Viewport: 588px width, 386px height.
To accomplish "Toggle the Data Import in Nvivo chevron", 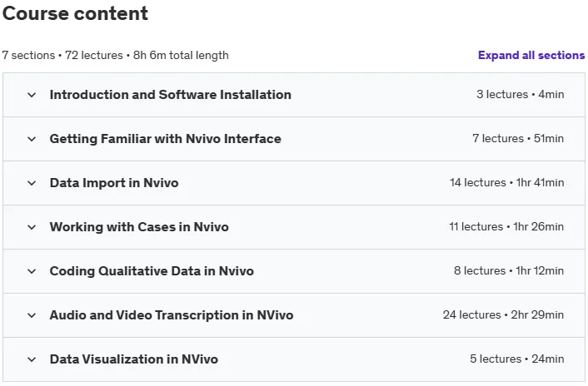I will [32, 184].
